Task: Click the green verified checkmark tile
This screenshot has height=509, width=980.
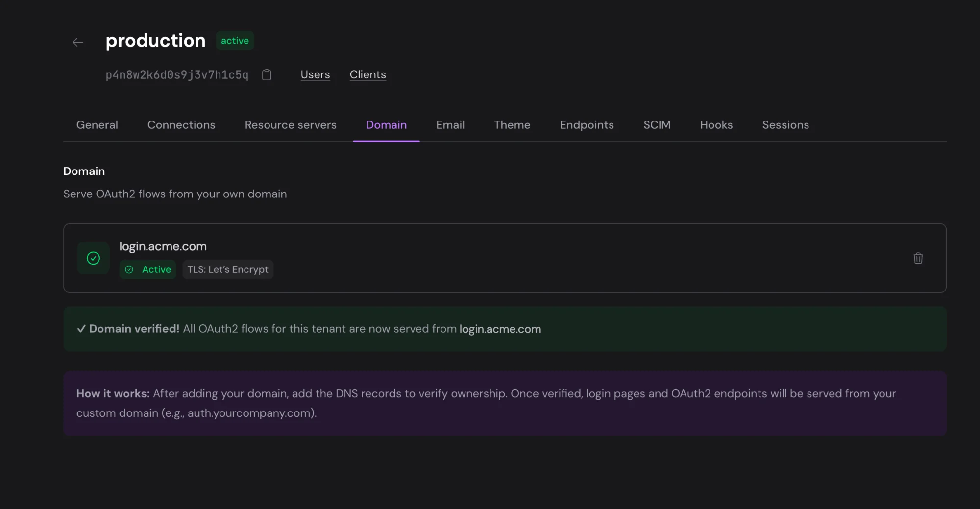Action: tap(93, 258)
